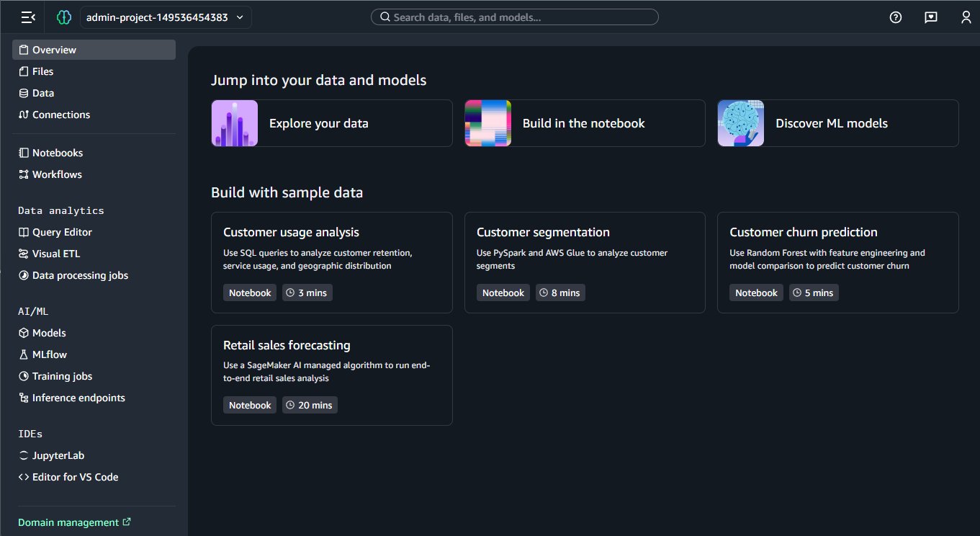
Task: Open the Retail sales forecasting notebook card
Action: (331, 375)
